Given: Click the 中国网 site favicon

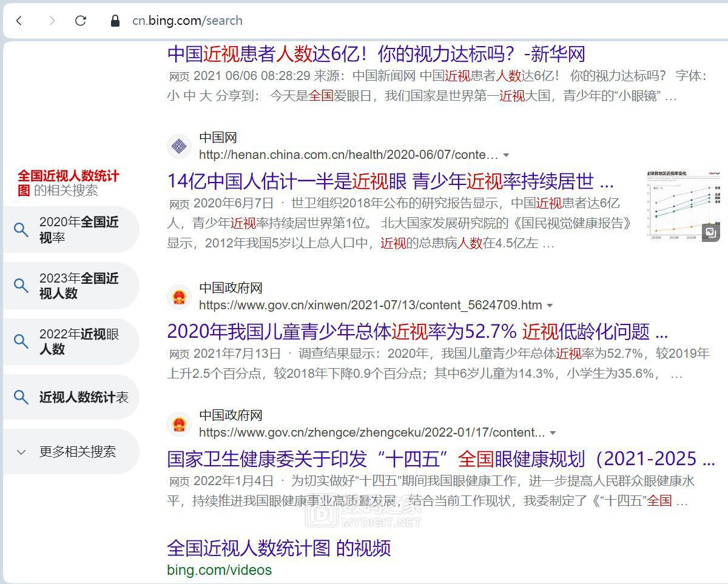Looking at the screenshot, I should click(179, 146).
